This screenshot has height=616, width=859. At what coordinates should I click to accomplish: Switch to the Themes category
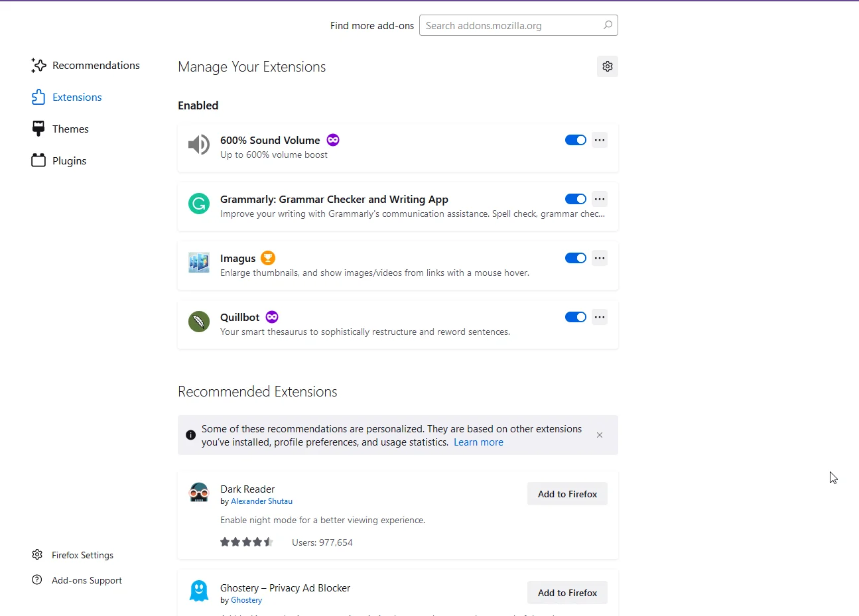coord(60,129)
